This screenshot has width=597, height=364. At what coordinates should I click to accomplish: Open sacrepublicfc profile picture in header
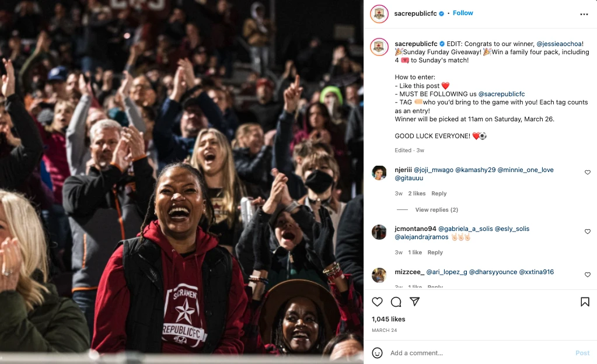379,14
